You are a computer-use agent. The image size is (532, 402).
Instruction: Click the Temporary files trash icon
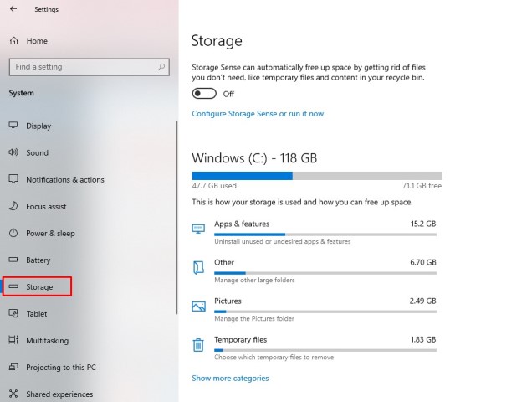click(x=198, y=344)
